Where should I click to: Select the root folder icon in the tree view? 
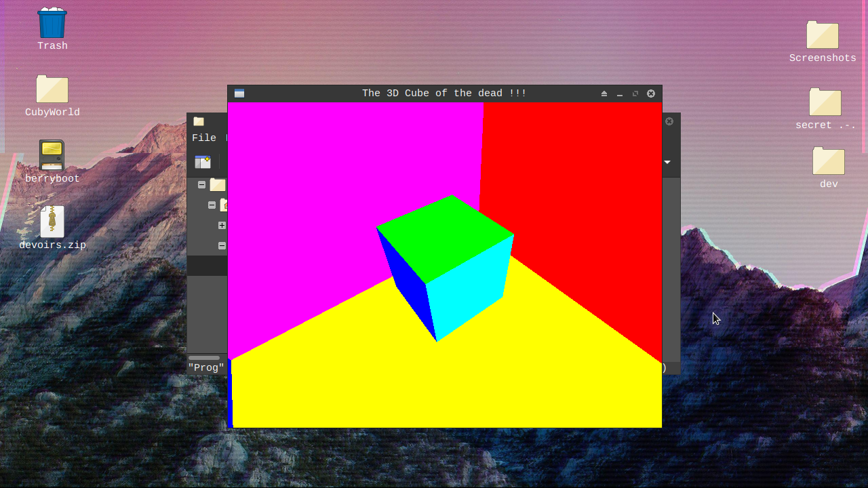pyautogui.click(x=218, y=184)
